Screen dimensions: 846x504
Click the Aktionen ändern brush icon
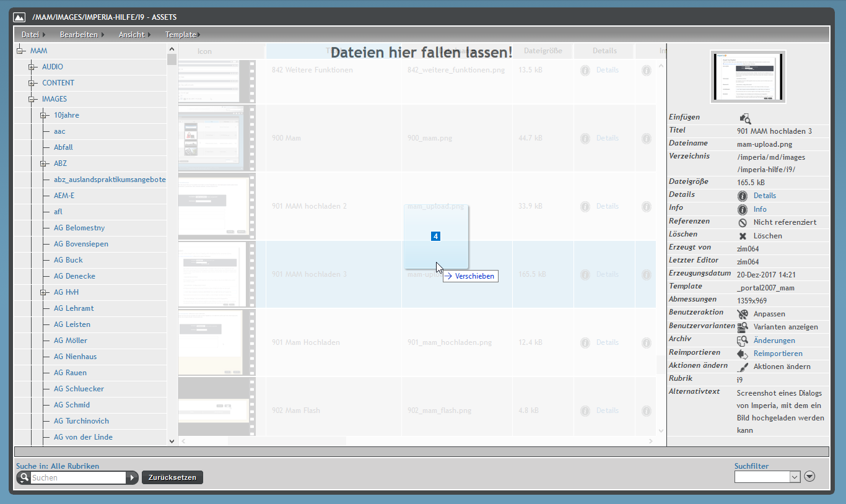point(742,367)
